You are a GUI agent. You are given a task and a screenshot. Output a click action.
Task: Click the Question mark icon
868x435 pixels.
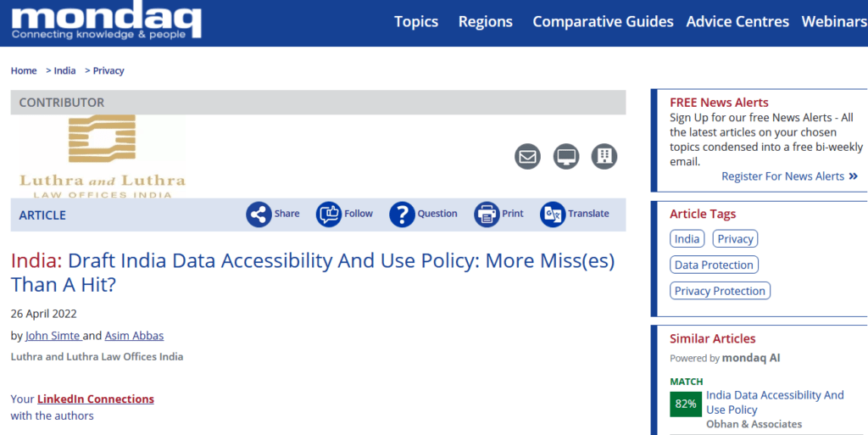tap(402, 215)
